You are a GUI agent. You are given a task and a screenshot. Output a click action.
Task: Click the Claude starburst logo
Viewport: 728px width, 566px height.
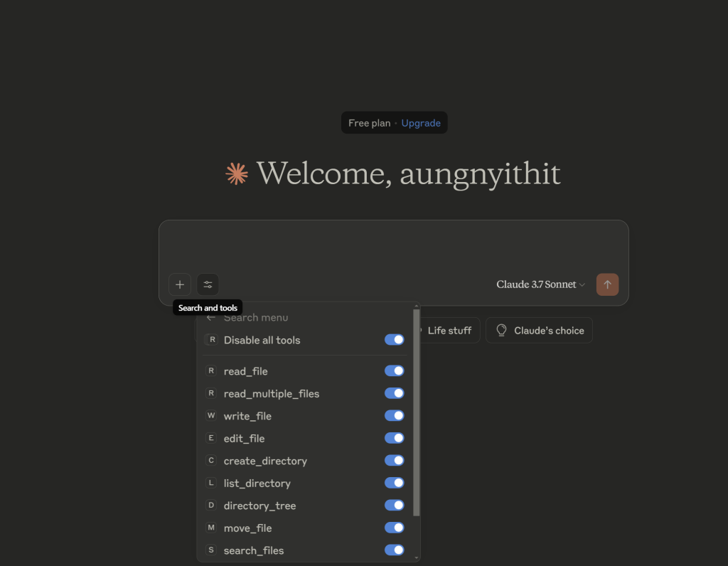(x=237, y=173)
